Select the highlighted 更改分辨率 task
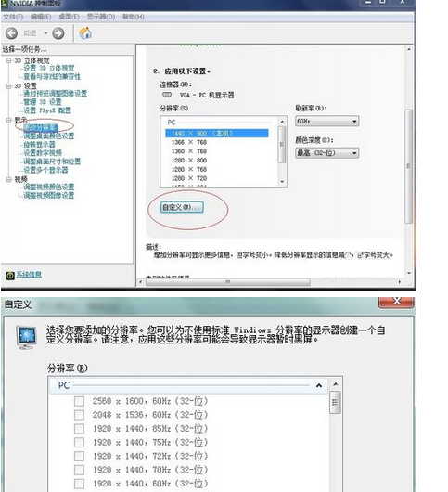This screenshot has width=448, height=492. pos(41,127)
